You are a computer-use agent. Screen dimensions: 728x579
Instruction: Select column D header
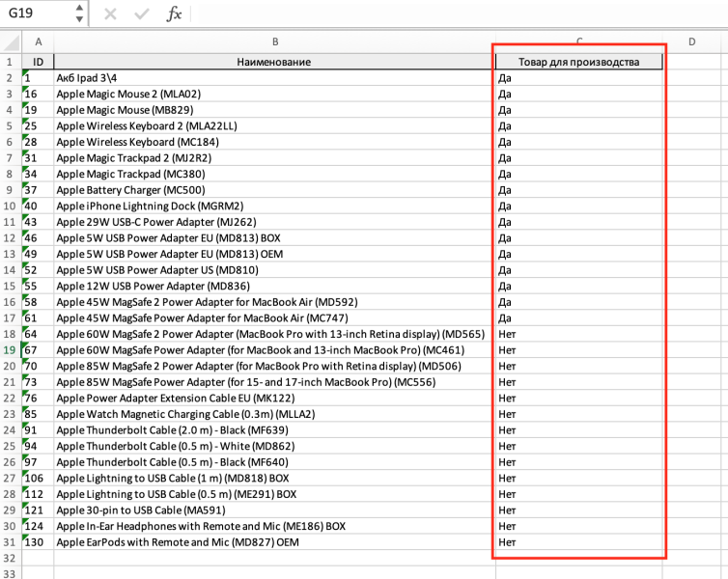tap(691, 41)
